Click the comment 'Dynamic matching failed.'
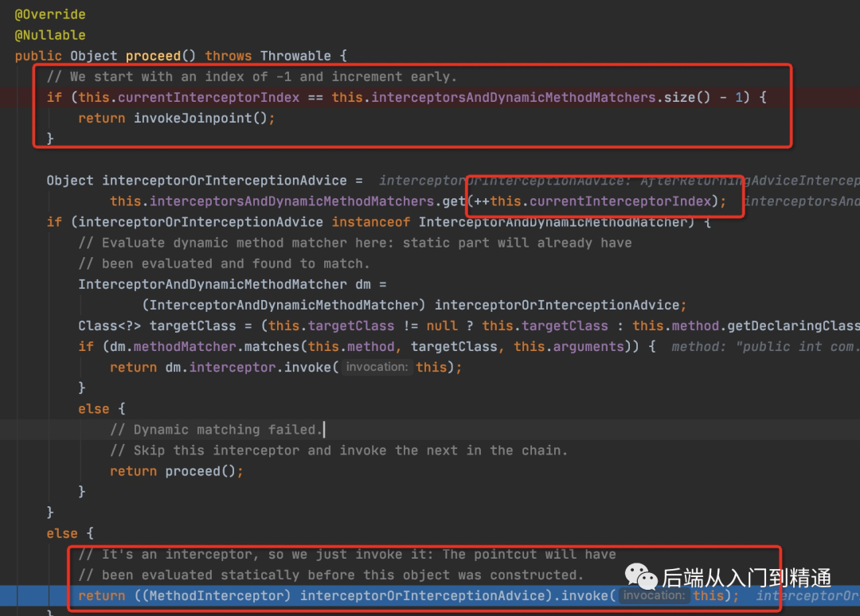This screenshot has width=860, height=616. pyautogui.click(x=216, y=431)
